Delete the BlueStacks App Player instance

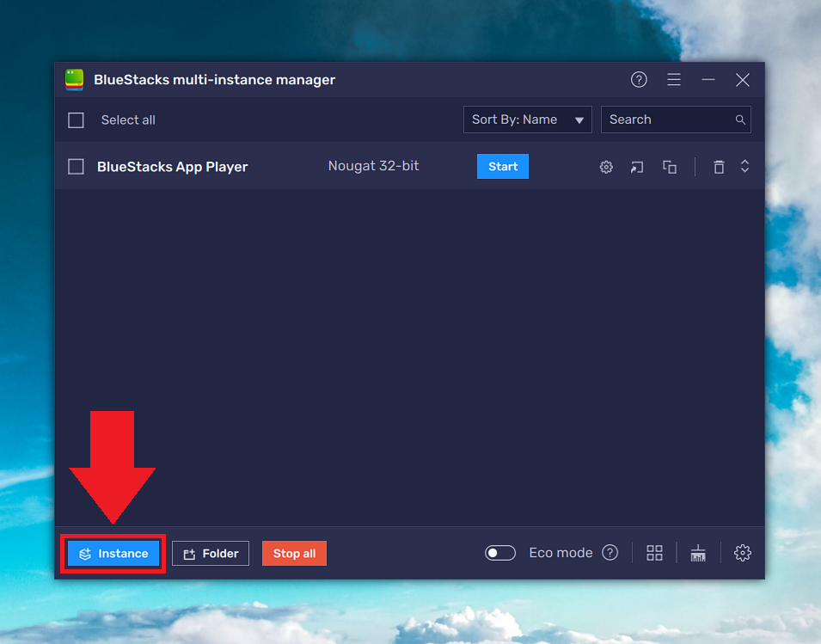(719, 167)
